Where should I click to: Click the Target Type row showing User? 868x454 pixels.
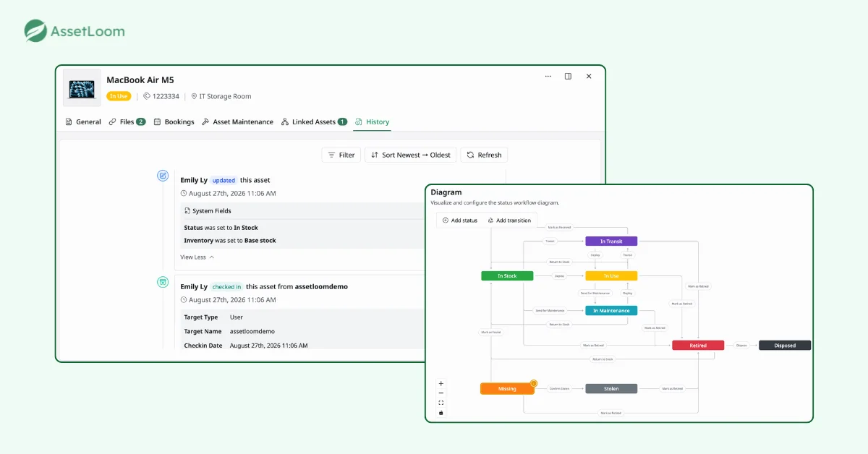click(302, 317)
